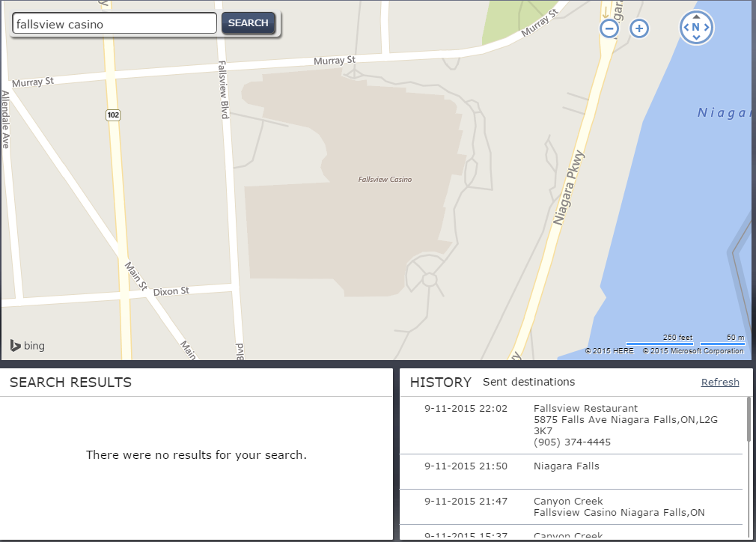This screenshot has height=542, width=756.
Task: Click the Allendale Ave road label
Action: pos(5,120)
